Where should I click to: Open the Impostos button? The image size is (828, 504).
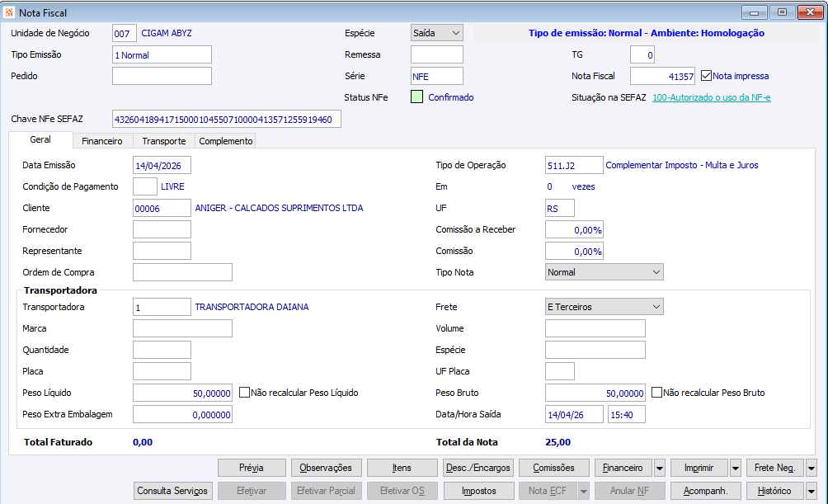point(478,491)
